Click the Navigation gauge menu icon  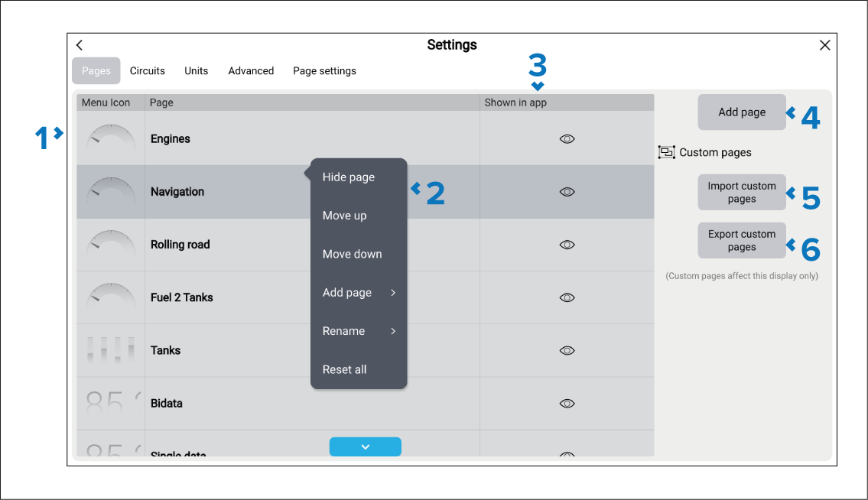point(111,191)
